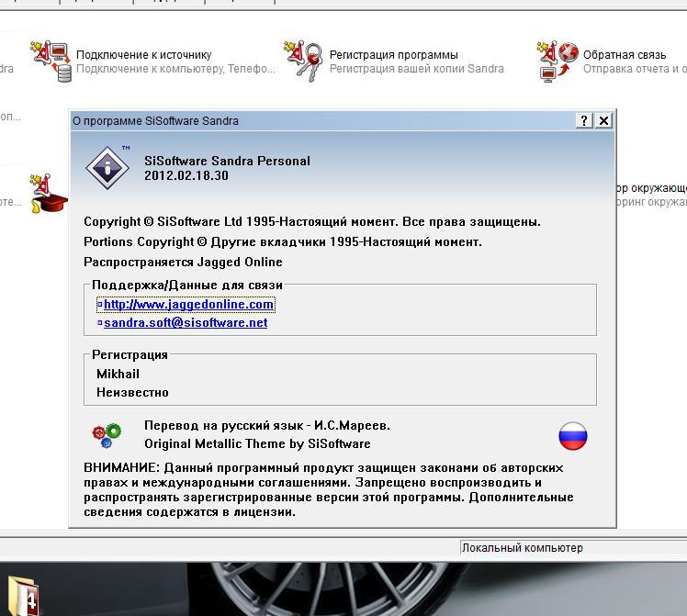Click the 'Распространяется Jagged Online' line

(x=183, y=262)
